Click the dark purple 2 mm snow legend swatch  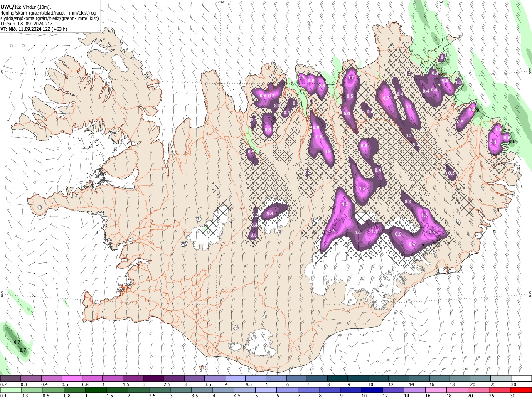153,379
